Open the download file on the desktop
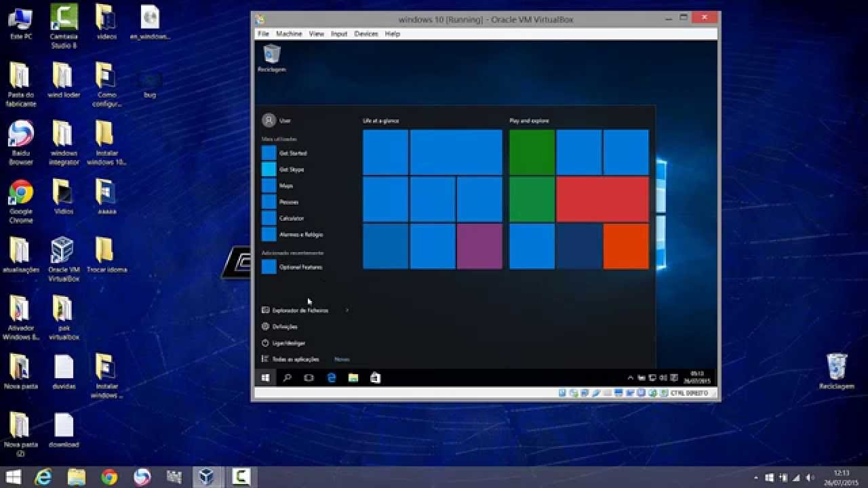 (x=64, y=431)
